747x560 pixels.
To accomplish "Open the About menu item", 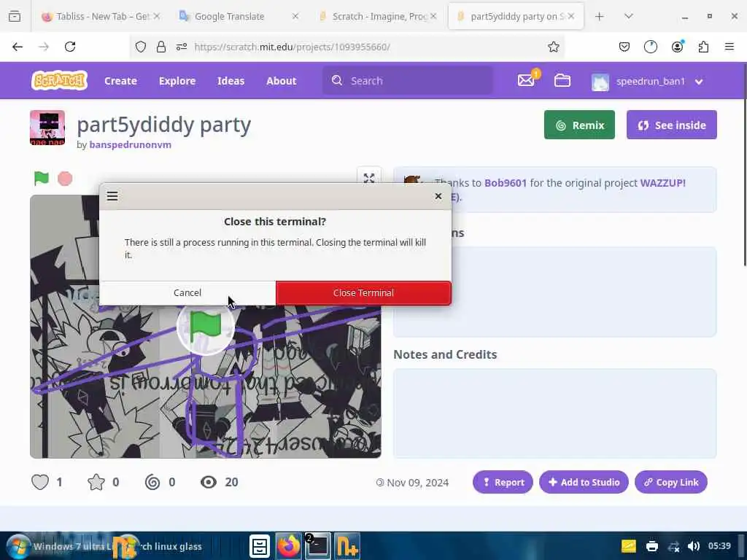I will 281,80.
